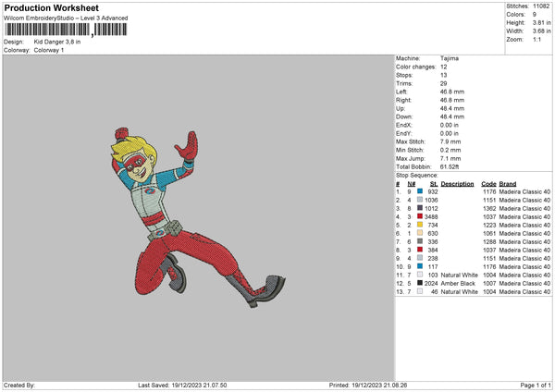Click thread code '1288' in row 7
This screenshot has width=555, height=392.
point(489,241)
